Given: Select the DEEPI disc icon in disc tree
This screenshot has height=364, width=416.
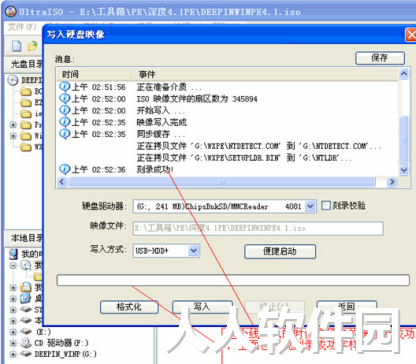Looking at the screenshot, I should pyautogui.click(x=13, y=80).
